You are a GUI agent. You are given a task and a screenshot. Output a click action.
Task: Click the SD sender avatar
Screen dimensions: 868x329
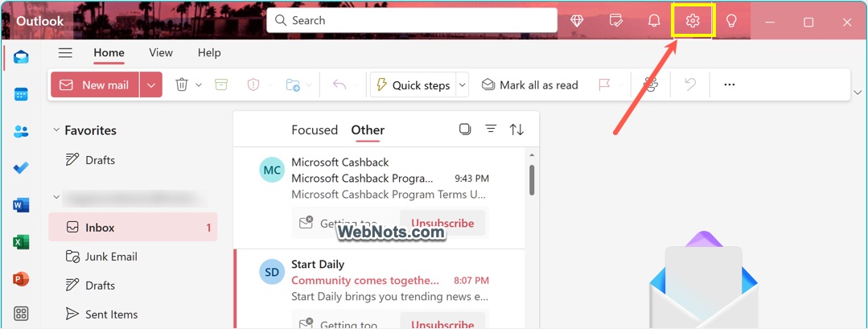pyautogui.click(x=272, y=271)
